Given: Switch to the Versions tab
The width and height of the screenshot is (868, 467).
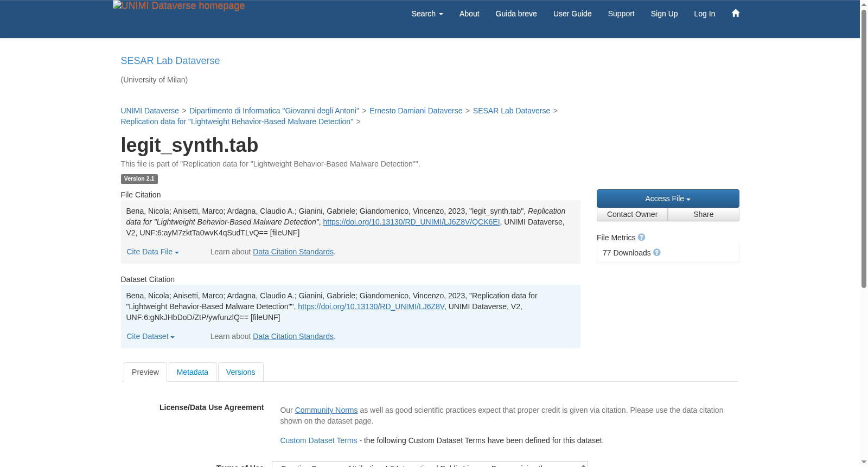Looking at the screenshot, I should tap(240, 372).
